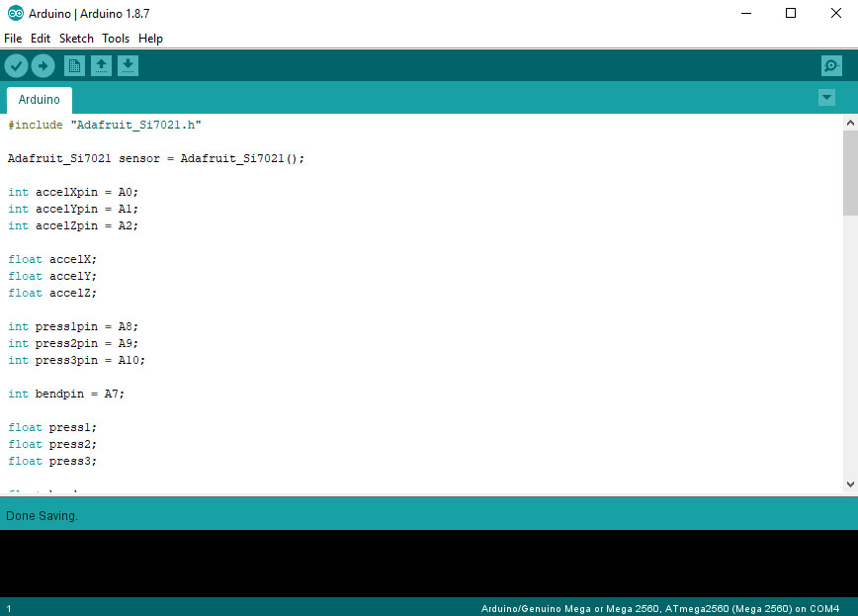Select the Arduino sketch tab
The width and height of the screenshot is (858, 616).
(40, 100)
